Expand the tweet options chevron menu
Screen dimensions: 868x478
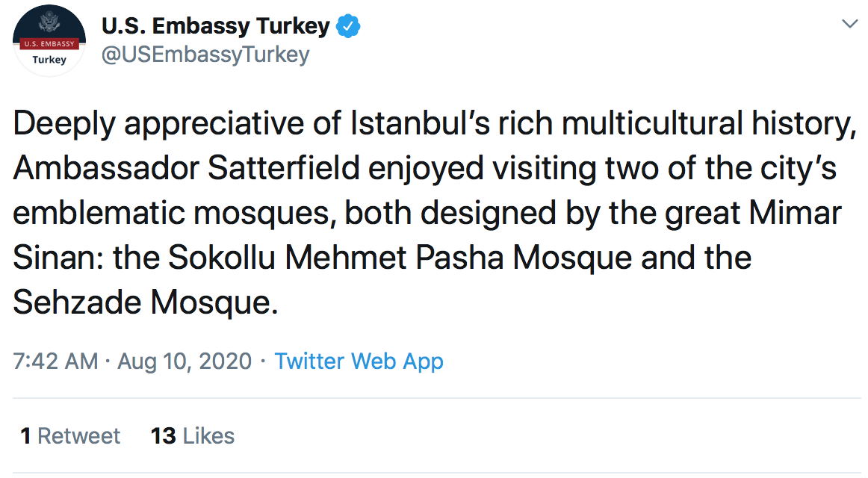tap(849, 24)
